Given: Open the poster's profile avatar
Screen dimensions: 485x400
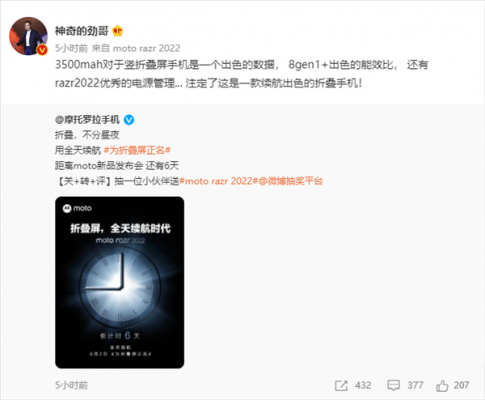Looking at the screenshot, I should tap(28, 36).
